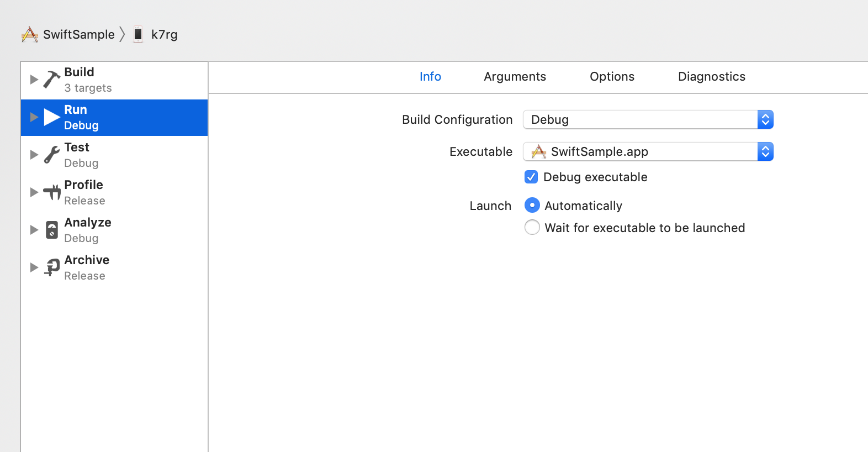Click 'Release' under Archive
The width and height of the screenshot is (868, 452).
84,276
